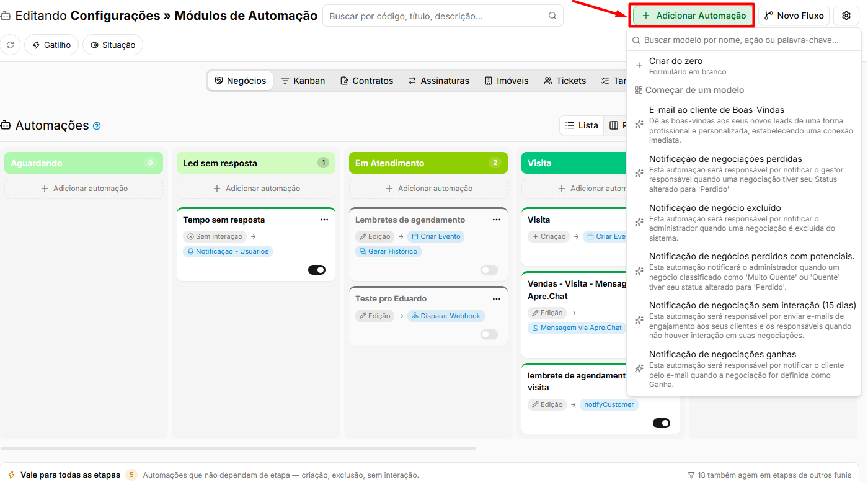Add automation in the Led sem resposta column
The height and width of the screenshot is (482, 868).
coord(256,189)
